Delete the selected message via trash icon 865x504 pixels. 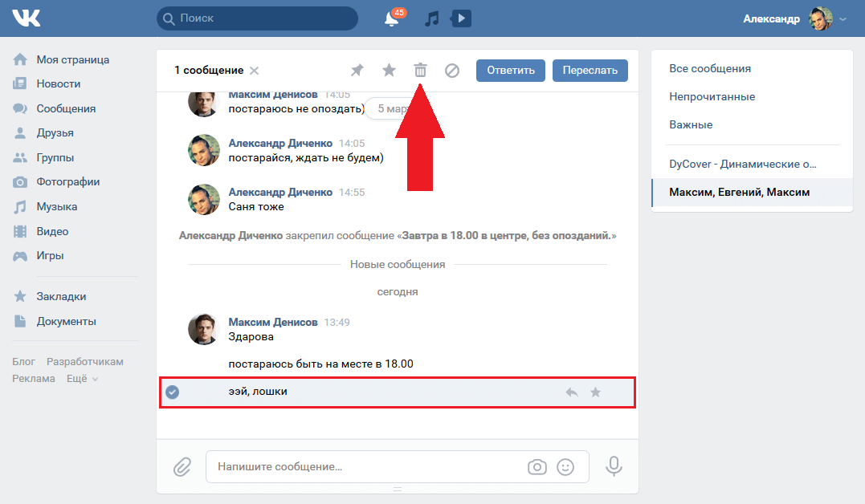(x=420, y=71)
